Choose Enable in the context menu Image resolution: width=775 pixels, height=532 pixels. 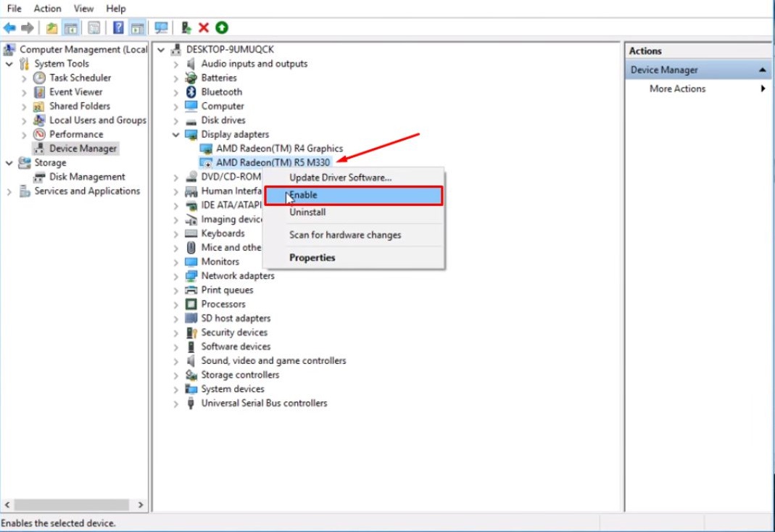point(353,195)
